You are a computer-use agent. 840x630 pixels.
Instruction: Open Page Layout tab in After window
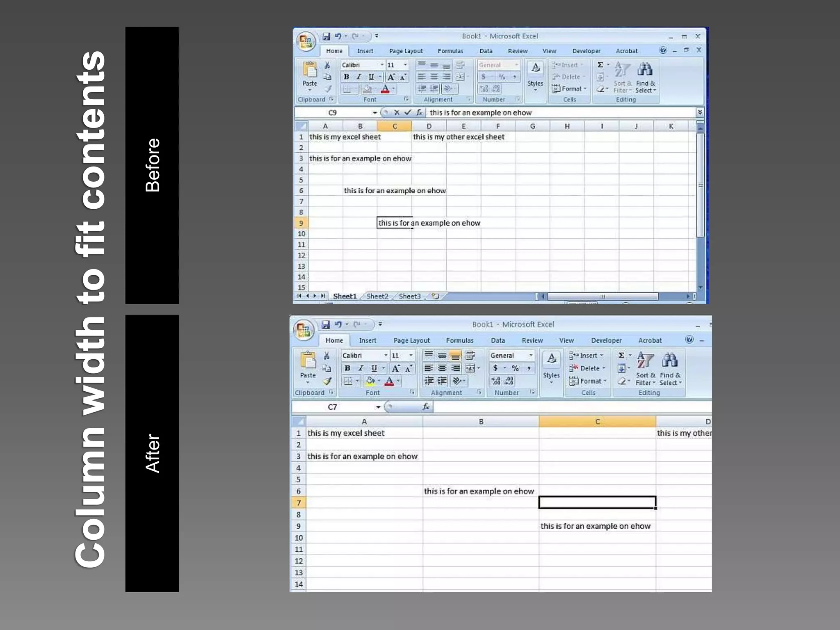point(411,340)
